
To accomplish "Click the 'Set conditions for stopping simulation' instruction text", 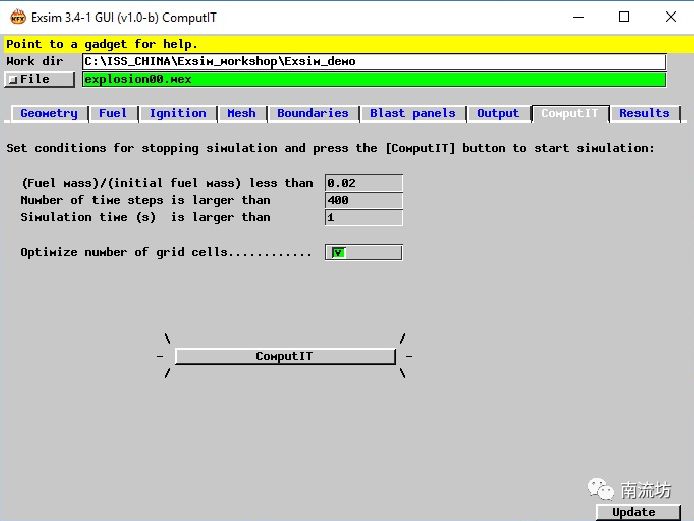I will [x=330, y=148].
